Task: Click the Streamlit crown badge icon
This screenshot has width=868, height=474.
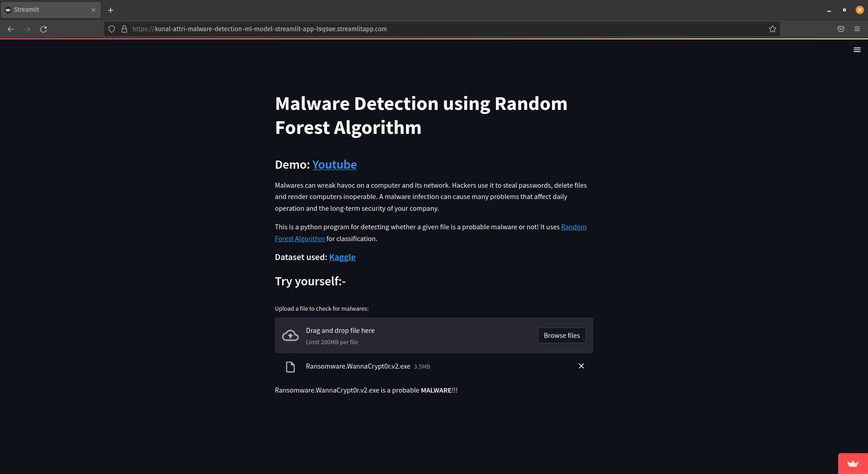Action: (853, 464)
